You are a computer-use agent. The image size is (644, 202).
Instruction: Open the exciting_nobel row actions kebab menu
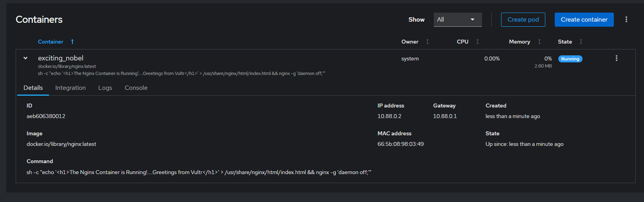(x=616, y=58)
